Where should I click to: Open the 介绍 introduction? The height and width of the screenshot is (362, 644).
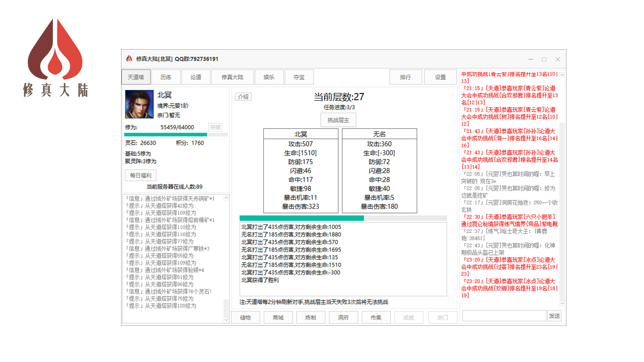point(243,97)
